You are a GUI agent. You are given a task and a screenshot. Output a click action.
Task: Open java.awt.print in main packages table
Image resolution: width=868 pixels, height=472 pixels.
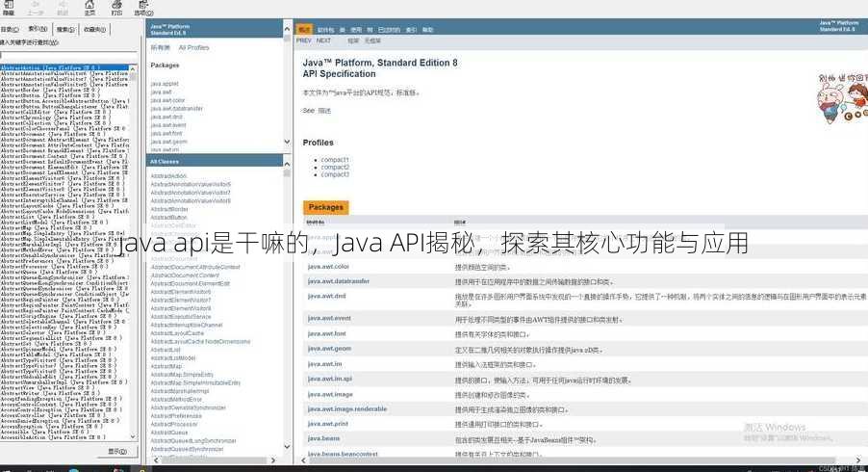pyautogui.click(x=328, y=424)
